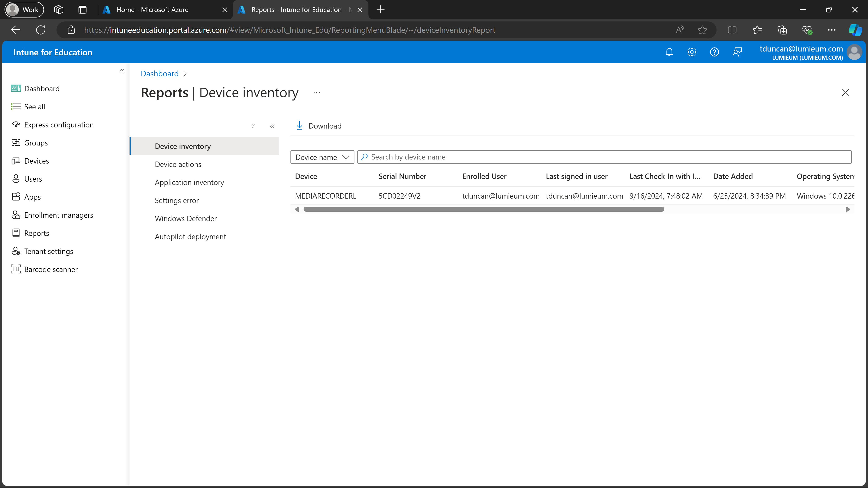Open Read aloud icon in address bar
The height and width of the screenshot is (488, 868).
[x=680, y=30]
